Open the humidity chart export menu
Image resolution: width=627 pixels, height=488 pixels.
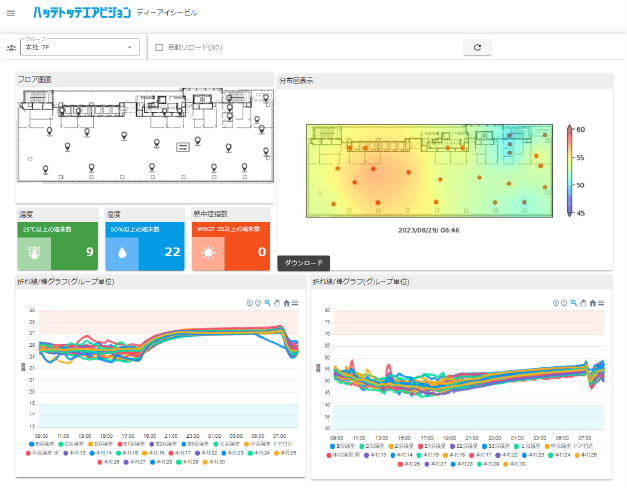point(601,303)
